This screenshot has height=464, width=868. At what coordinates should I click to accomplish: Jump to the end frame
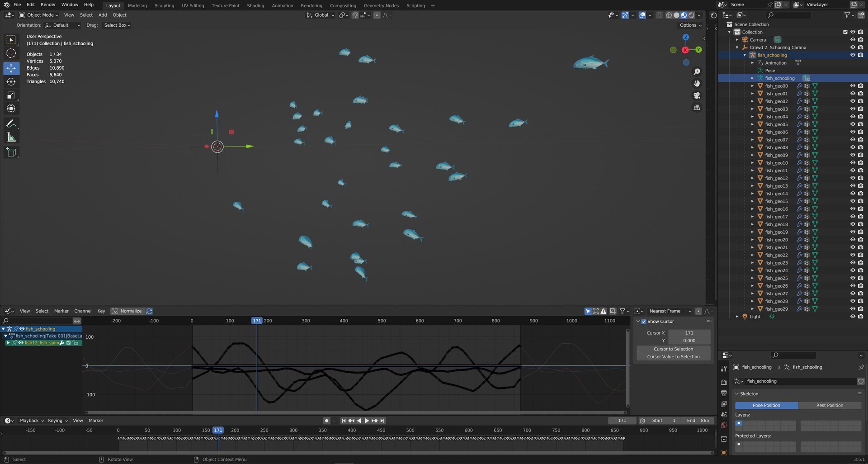382,421
